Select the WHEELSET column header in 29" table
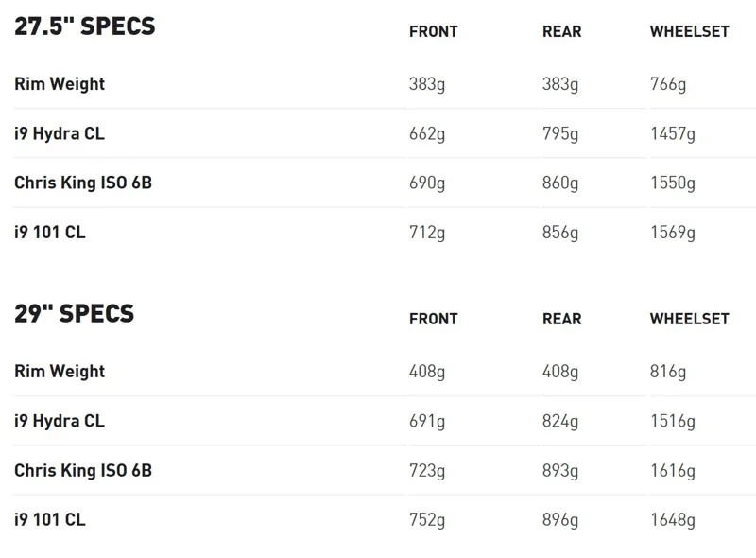The image size is (756, 558). point(689,320)
